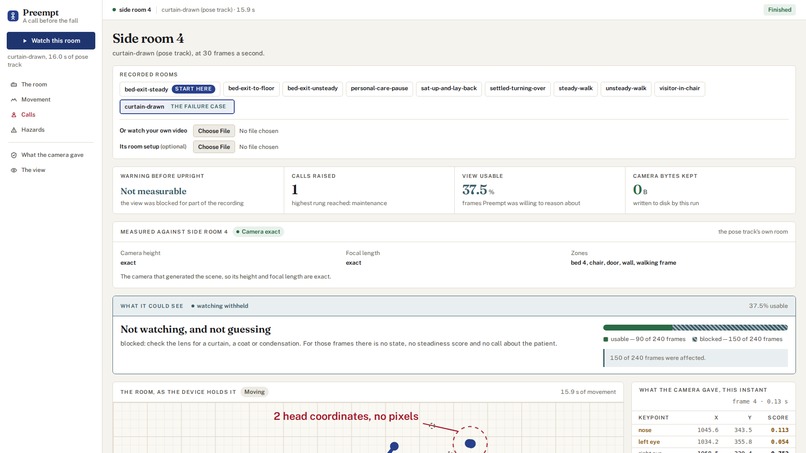This screenshot has height=453, width=806.
Task: Click the side room 4 header label
Action: (x=135, y=10)
